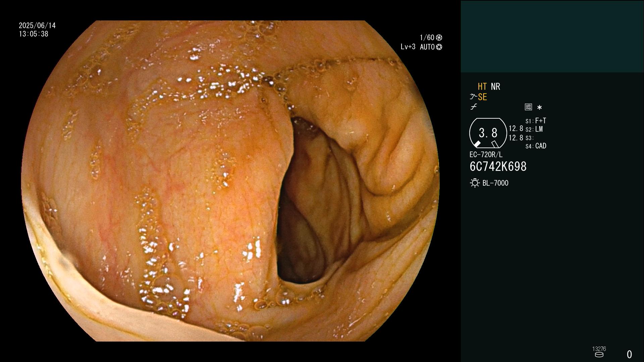
Task: Click the asterisk indicator icon
Action: coord(539,107)
